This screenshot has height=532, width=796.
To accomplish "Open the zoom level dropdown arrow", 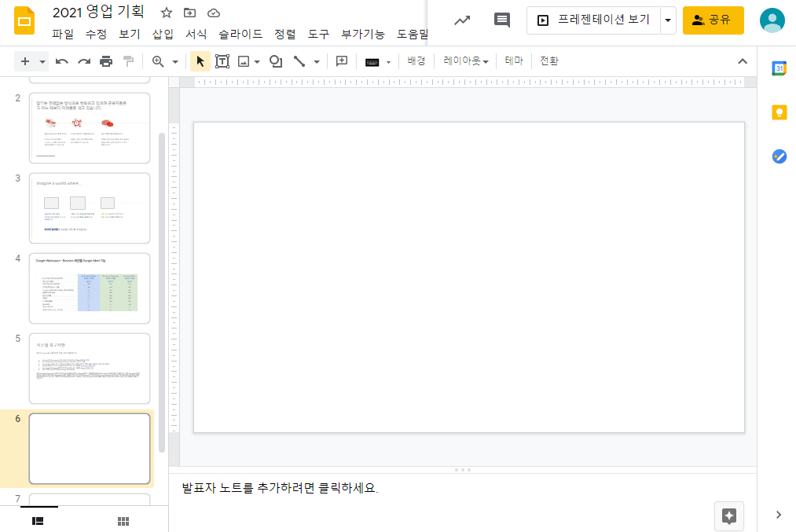I will [176, 62].
